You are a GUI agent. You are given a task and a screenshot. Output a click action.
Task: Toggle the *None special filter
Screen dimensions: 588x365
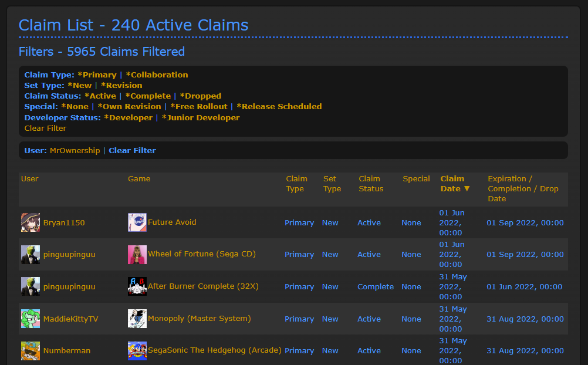pos(75,106)
